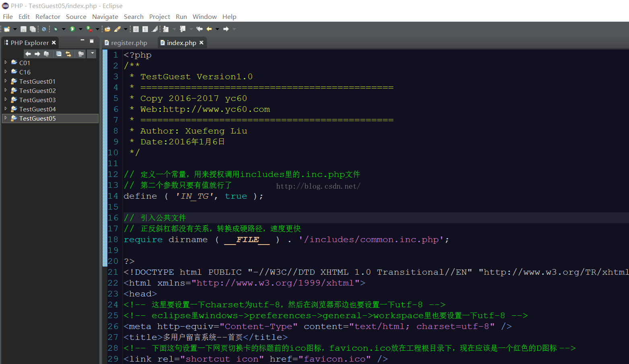The width and height of the screenshot is (629, 364).
Task: Open PHP Explorer View Menu dropdown
Action: tap(92, 53)
